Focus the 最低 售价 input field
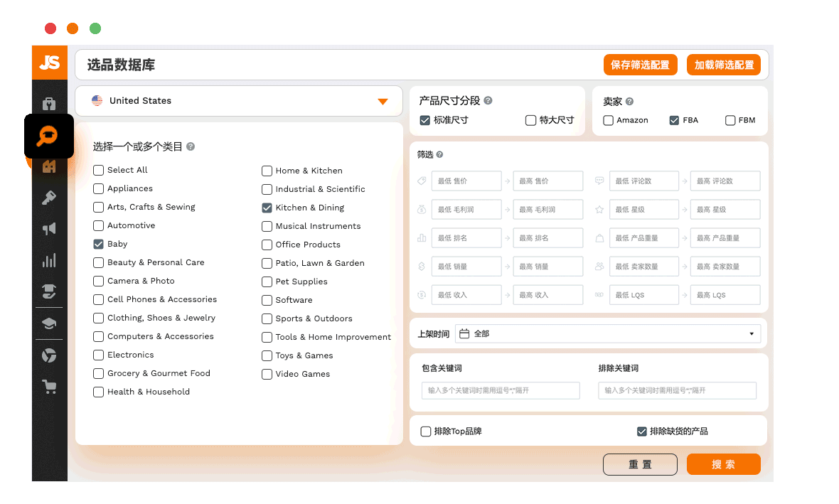 point(466,181)
